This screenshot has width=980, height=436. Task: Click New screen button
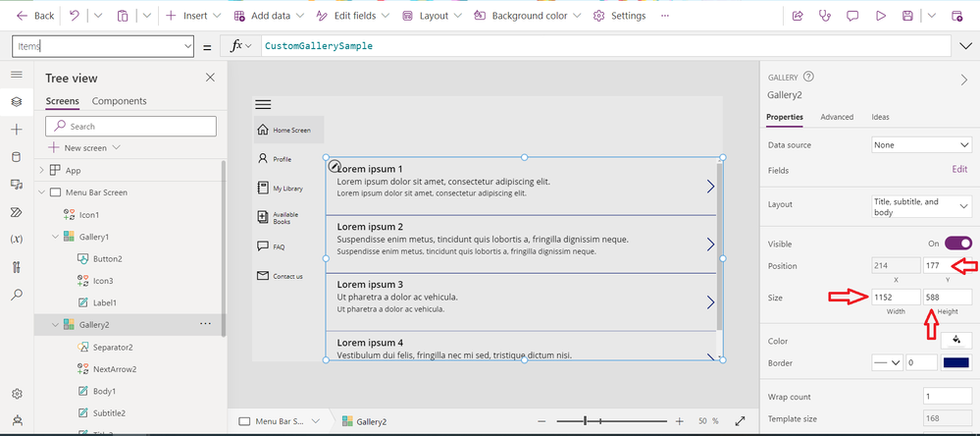[x=84, y=148]
